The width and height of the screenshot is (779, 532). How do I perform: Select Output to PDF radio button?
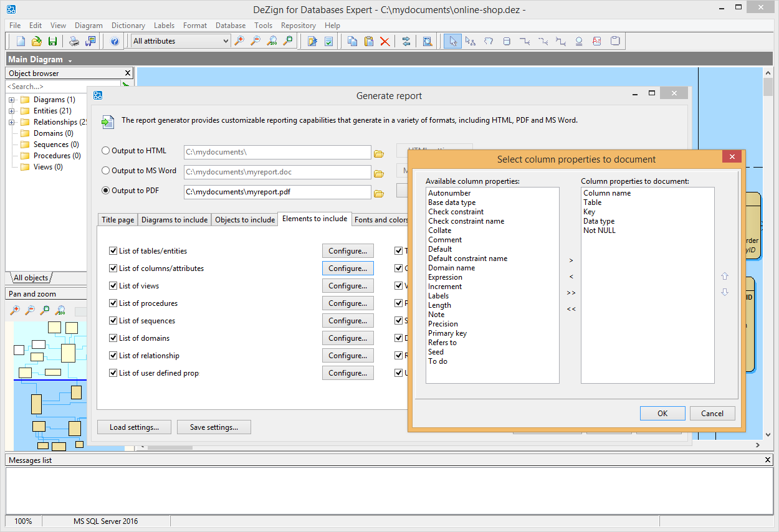[x=106, y=191]
